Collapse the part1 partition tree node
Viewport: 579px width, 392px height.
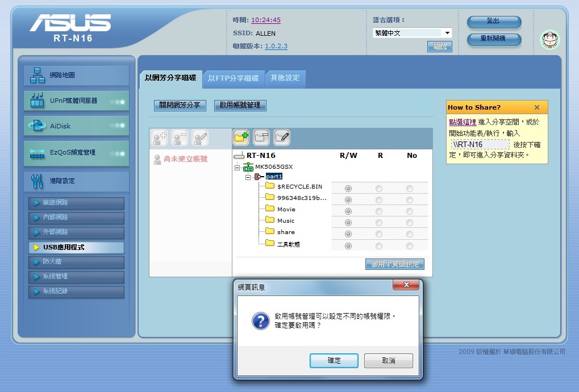248,177
